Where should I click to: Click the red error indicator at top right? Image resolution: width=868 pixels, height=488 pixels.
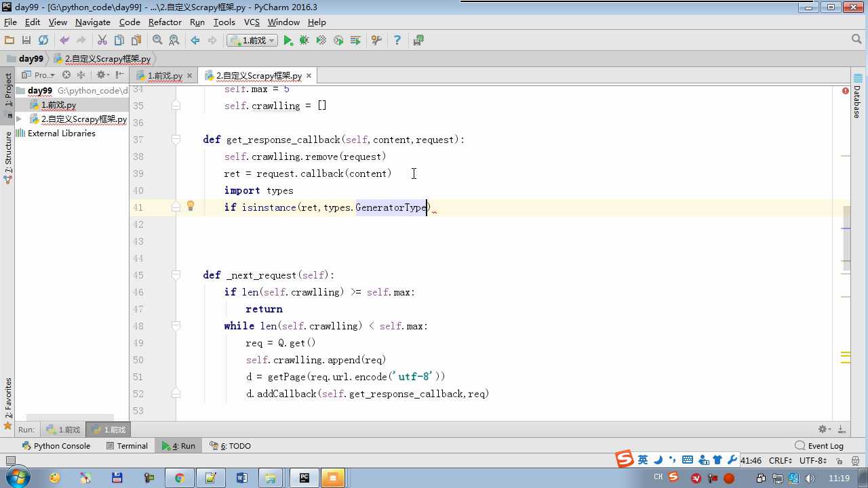(x=846, y=90)
